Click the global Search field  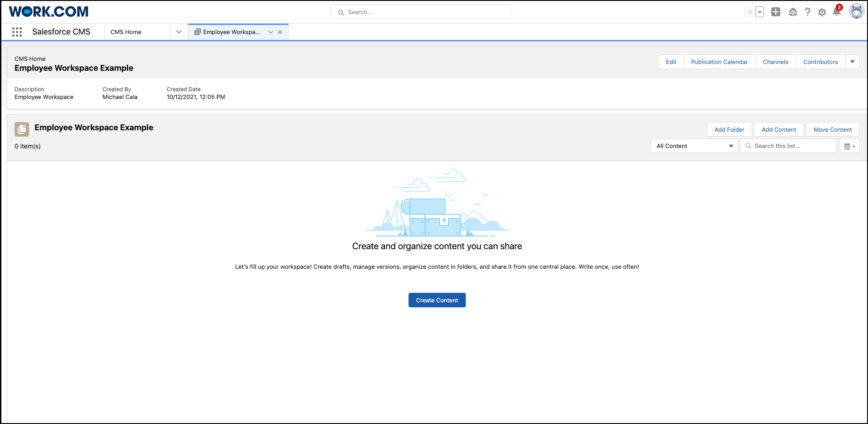pos(421,12)
